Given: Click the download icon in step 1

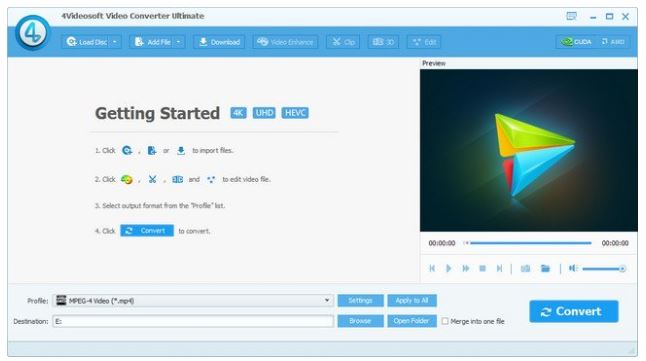Looking at the screenshot, I should coord(181,150).
